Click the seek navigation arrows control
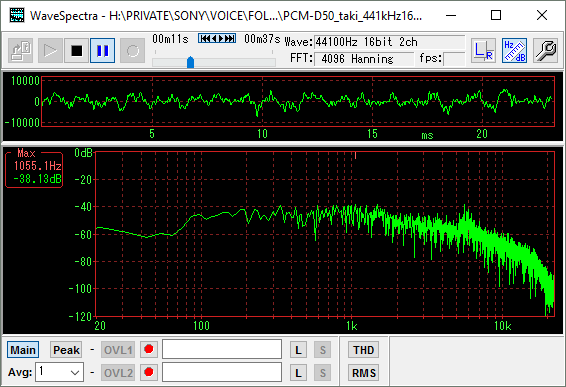 coord(217,38)
